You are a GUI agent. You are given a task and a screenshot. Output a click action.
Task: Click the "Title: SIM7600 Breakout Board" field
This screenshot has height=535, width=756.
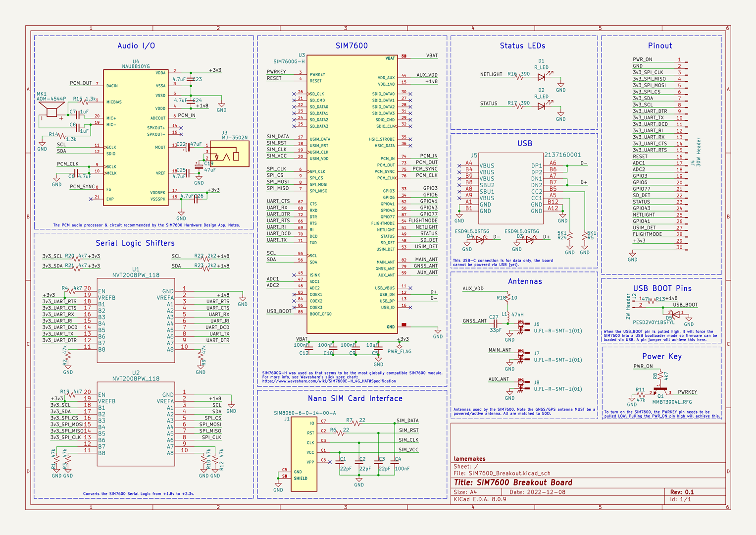point(513,482)
